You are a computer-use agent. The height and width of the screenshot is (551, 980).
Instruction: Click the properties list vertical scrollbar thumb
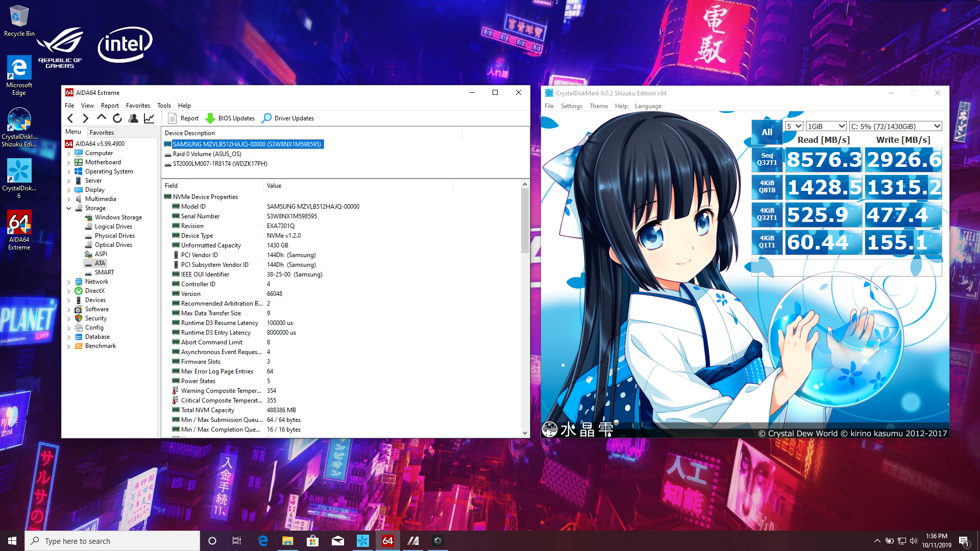click(525, 221)
